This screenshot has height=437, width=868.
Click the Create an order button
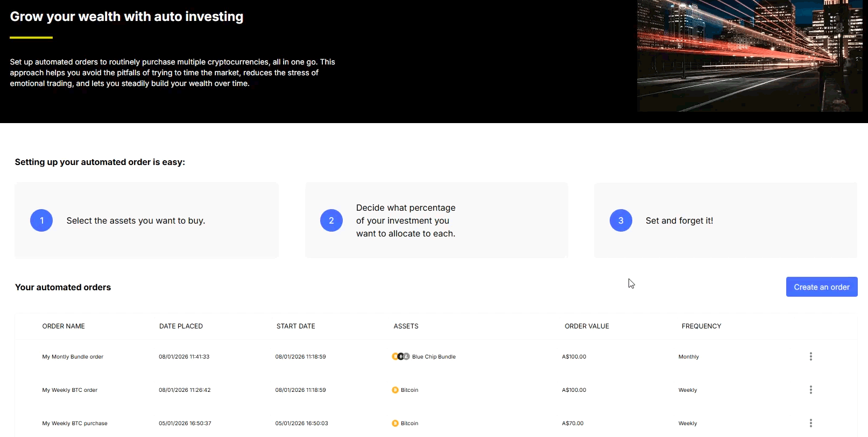[821, 287]
